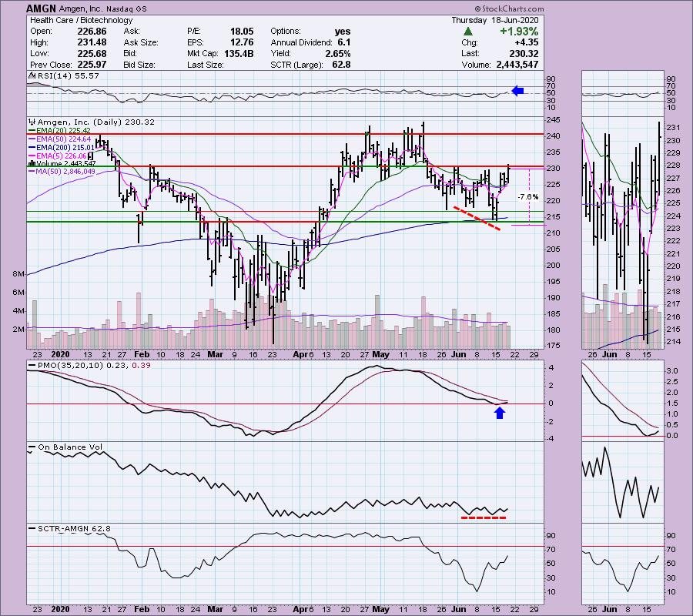
Task: Click the header Volume value 2,443,547
Action: click(x=517, y=65)
